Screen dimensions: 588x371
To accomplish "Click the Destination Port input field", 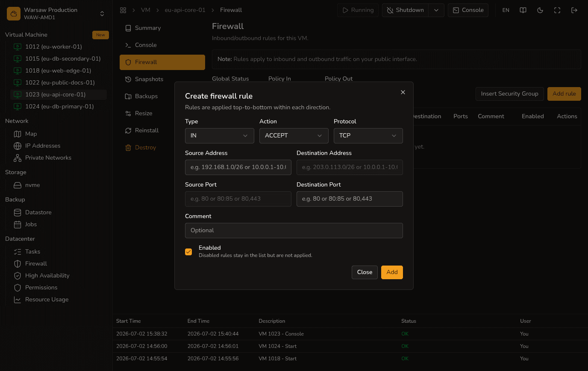I will click(x=350, y=199).
